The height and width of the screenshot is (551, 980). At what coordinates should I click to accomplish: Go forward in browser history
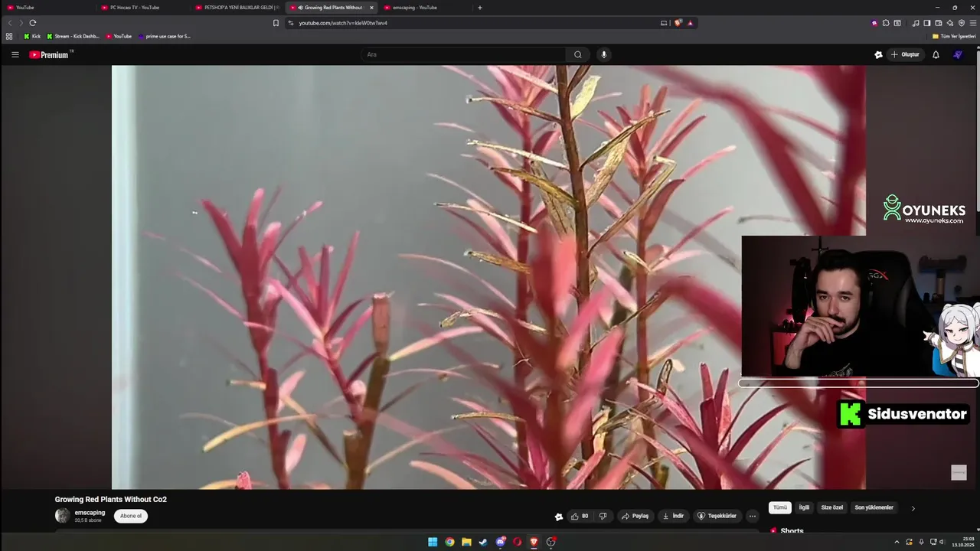tap(21, 23)
